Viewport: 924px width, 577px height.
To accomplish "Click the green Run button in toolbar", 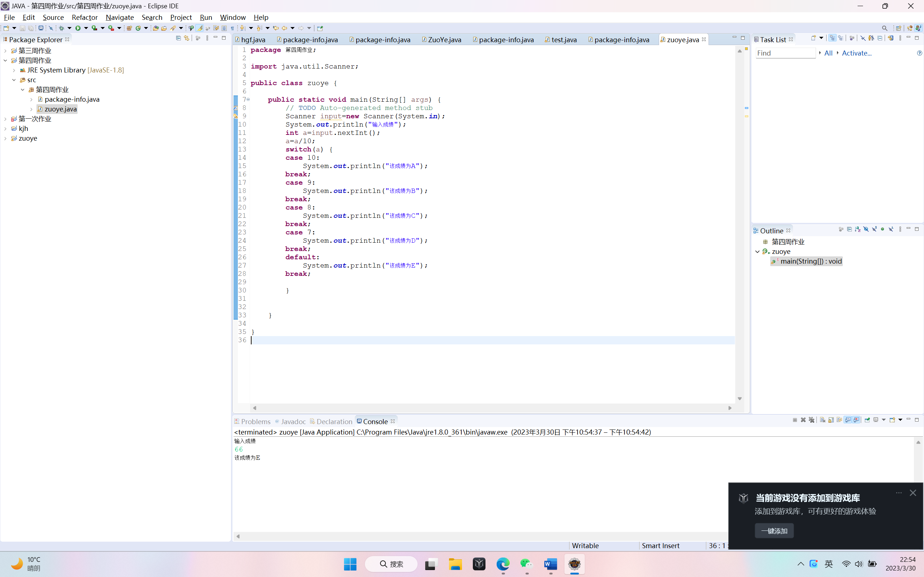I will coord(78,28).
